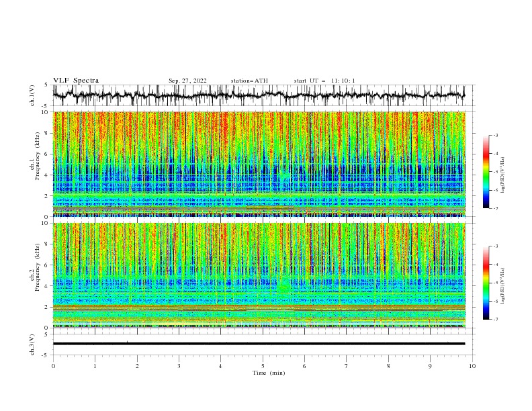Click time axis tick label "6"

(x=304, y=366)
